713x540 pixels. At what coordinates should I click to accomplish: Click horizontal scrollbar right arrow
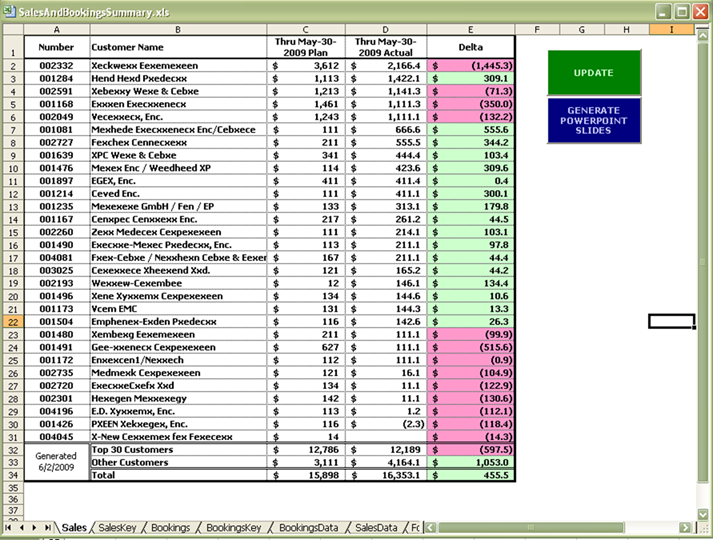tap(685, 528)
